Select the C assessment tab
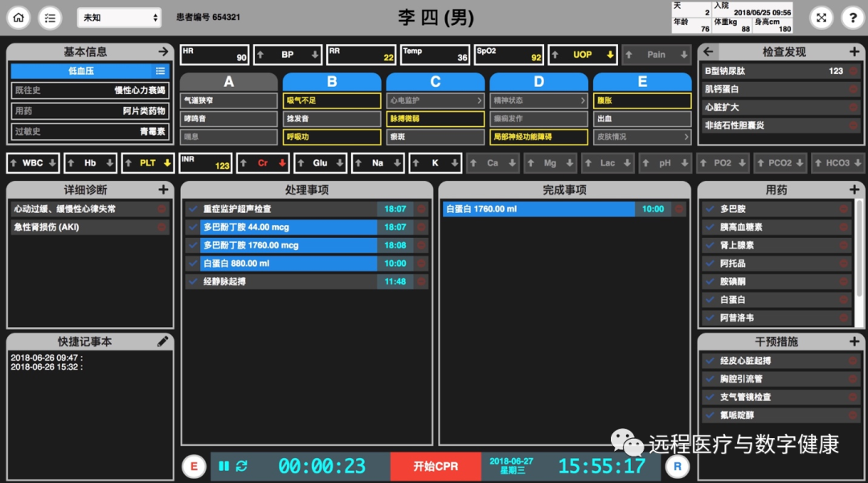868x483 pixels. 435,82
